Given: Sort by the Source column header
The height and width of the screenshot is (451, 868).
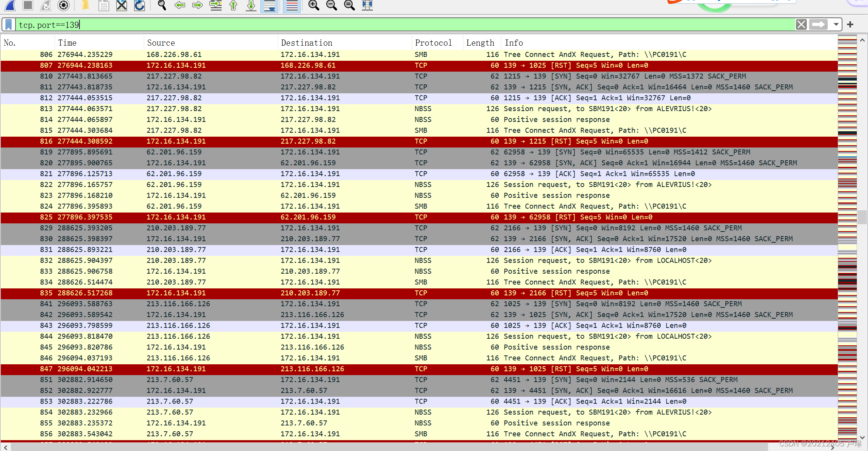Looking at the screenshot, I should click(x=211, y=43).
